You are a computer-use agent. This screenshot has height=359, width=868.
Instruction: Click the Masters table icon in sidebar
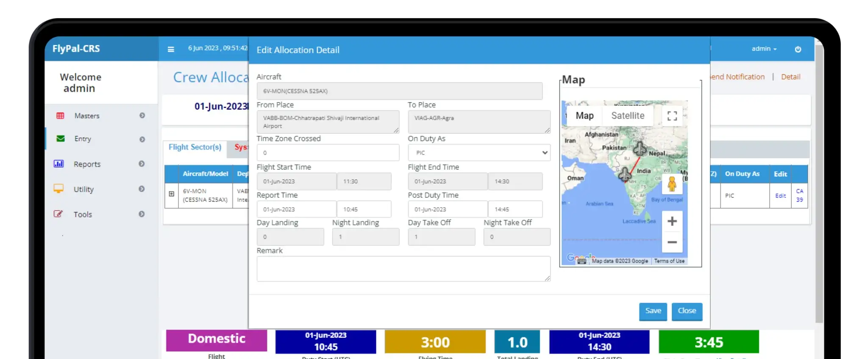pyautogui.click(x=61, y=116)
